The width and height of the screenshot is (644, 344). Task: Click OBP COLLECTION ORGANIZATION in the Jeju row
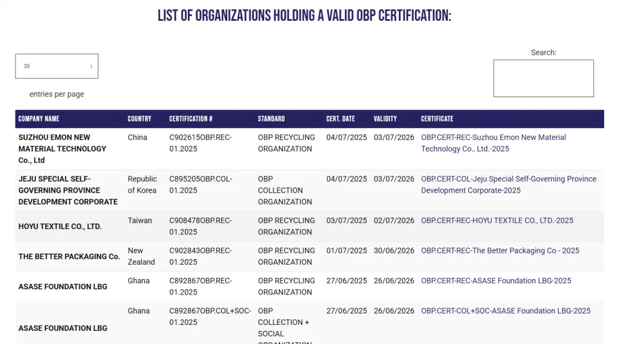click(284, 190)
